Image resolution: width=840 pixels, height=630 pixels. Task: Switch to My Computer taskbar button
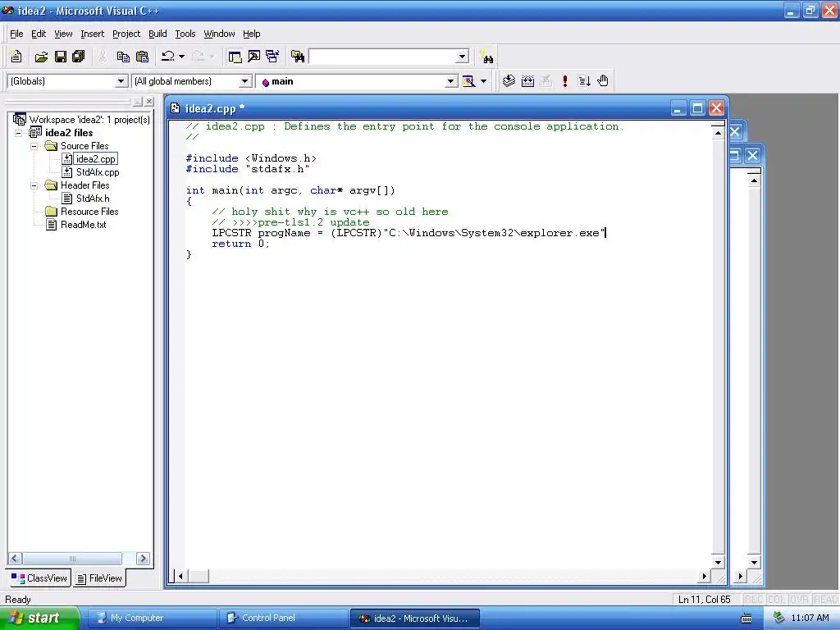click(152, 619)
